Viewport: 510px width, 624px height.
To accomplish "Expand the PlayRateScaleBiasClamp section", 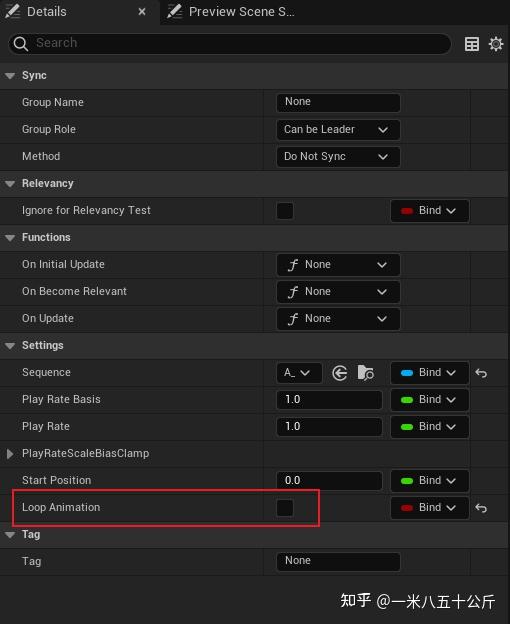I will 10,454.
